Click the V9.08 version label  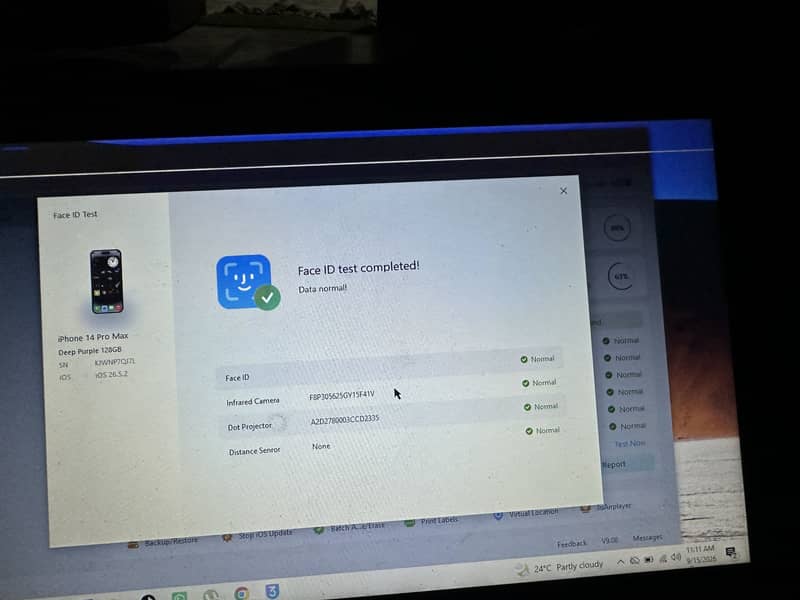click(609, 540)
